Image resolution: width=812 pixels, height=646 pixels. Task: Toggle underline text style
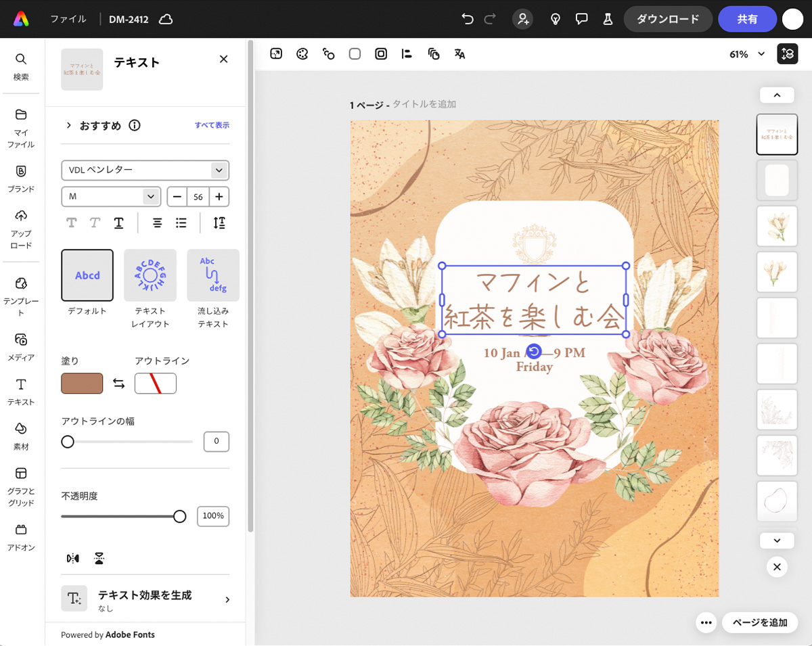[x=118, y=223]
